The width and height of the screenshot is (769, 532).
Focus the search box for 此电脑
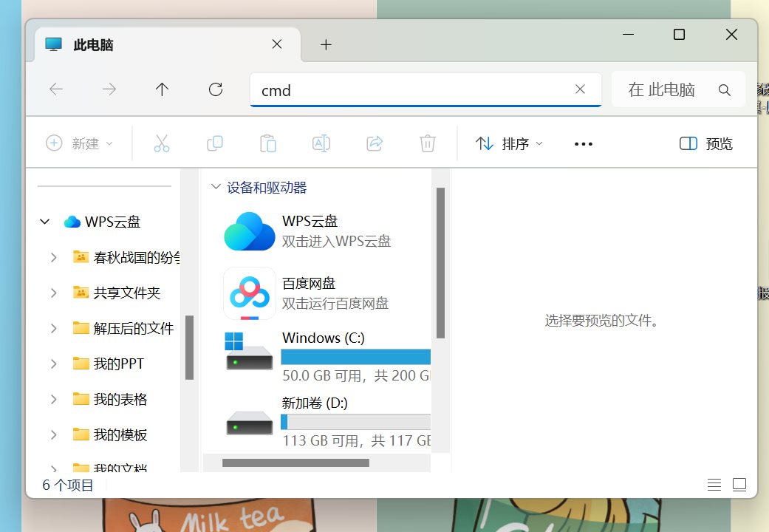[678, 89]
